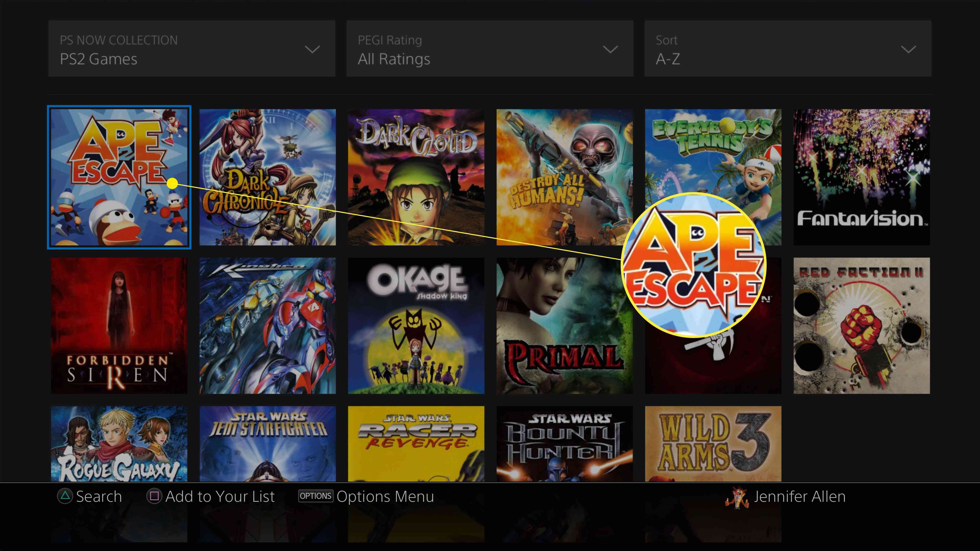Screen dimensions: 980x551
Task: Select the Fantavision game tile
Action: click(x=862, y=177)
